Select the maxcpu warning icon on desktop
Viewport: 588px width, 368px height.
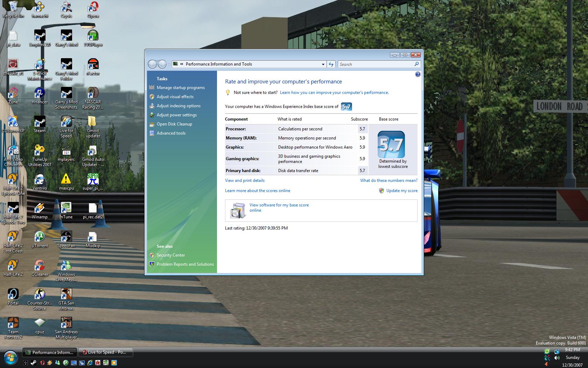(x=66, y=182)
